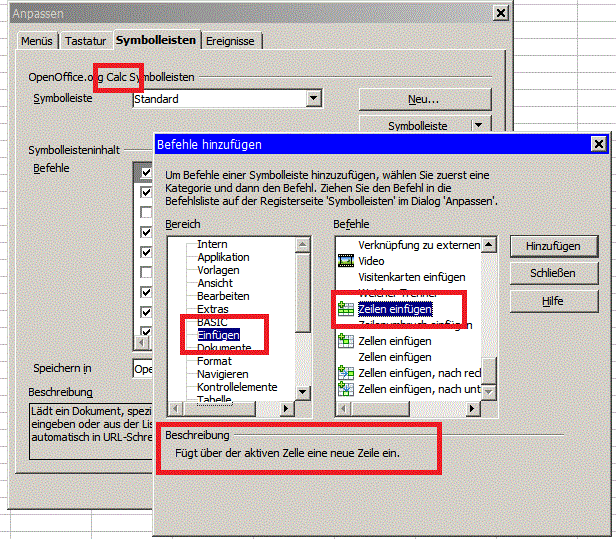Click the icon beside 'Zellen einfügen, nach rechts'
Viewport: 616px width, 539px height.
[347, 373]
